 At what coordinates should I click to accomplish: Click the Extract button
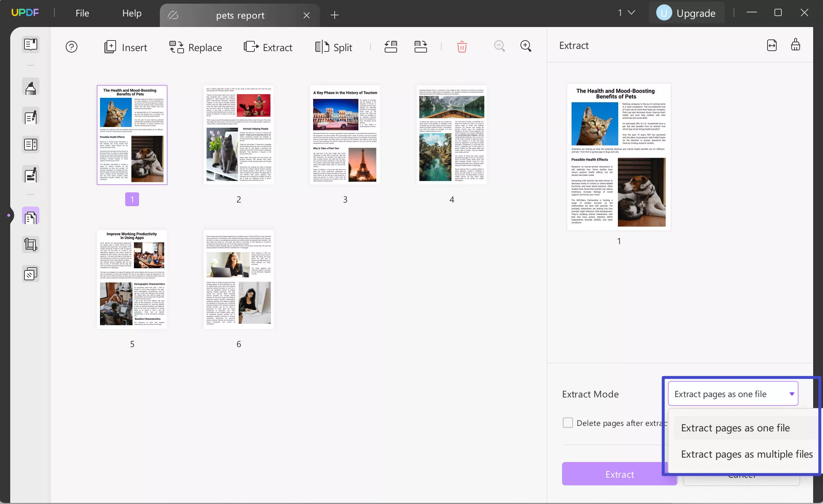(x=620, y=474)
